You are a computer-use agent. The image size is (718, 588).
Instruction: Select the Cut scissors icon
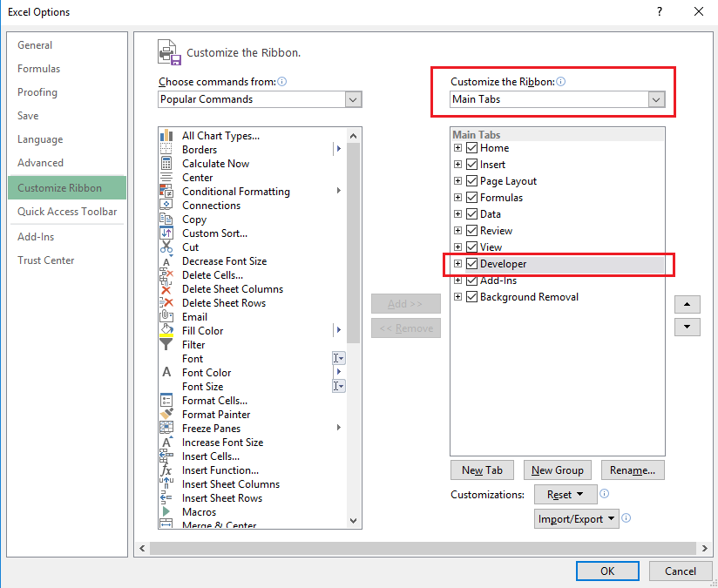[x=166, y=247]
